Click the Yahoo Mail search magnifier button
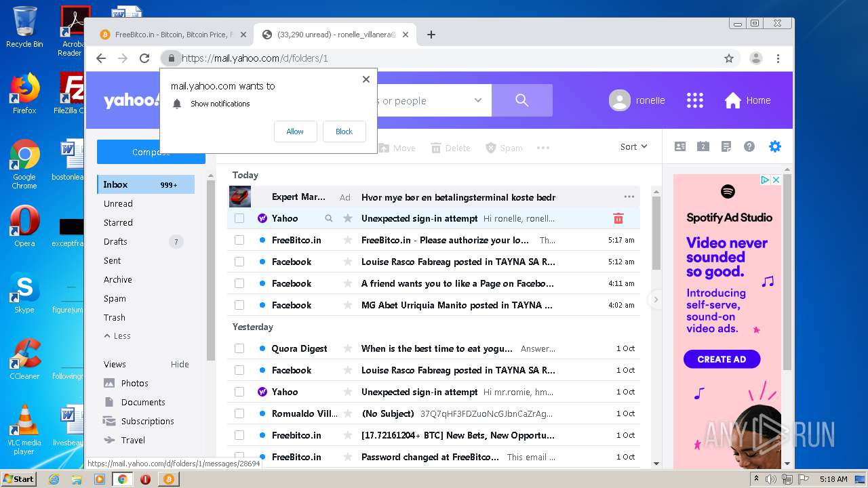This screenshot has width=868, height=488. click(x=521, y=100)
